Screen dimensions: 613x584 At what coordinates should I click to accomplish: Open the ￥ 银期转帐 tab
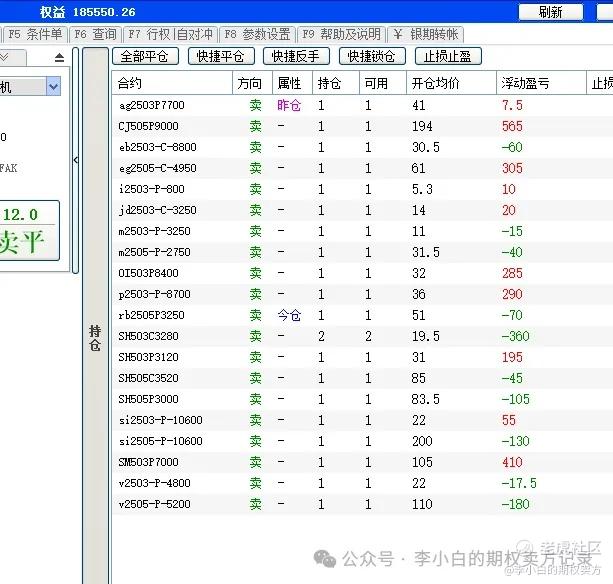pos(426,34)
